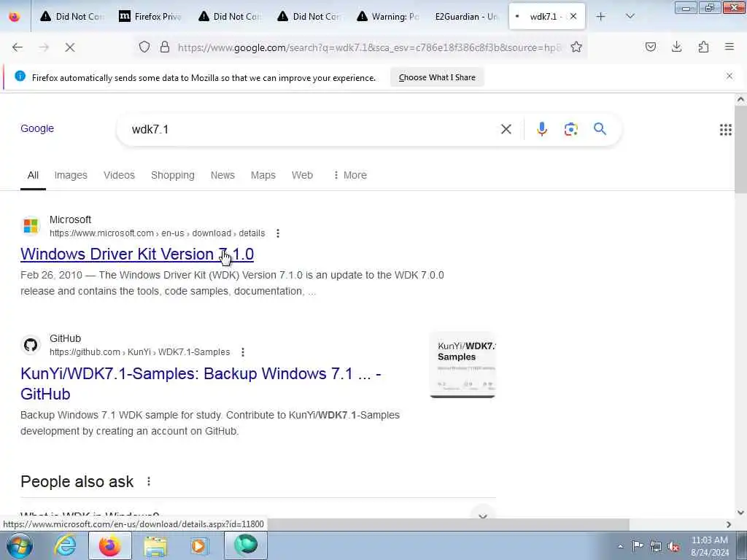Click the Firefox address bar URL
The height and width of the screenshot is (560, 747).
tap(369, 47)
